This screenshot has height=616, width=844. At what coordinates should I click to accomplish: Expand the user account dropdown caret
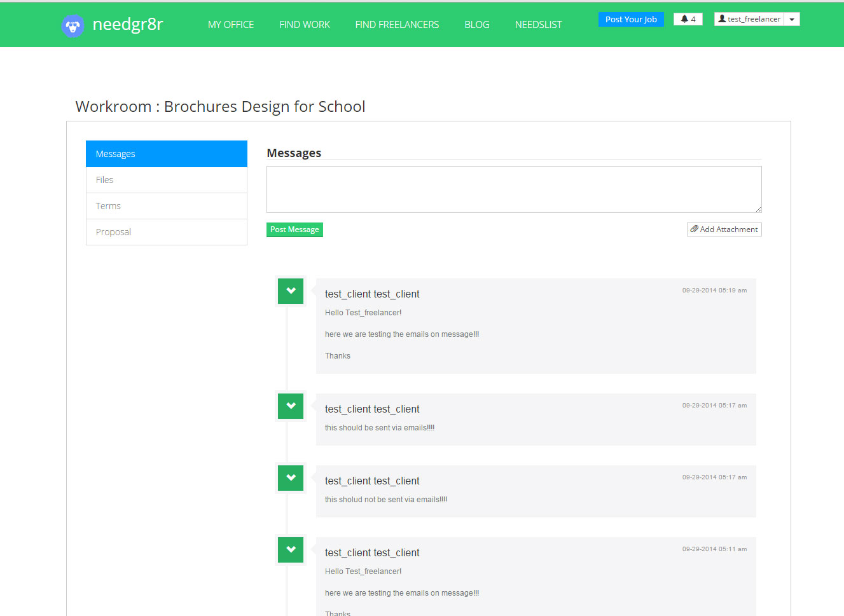point(792,19)
